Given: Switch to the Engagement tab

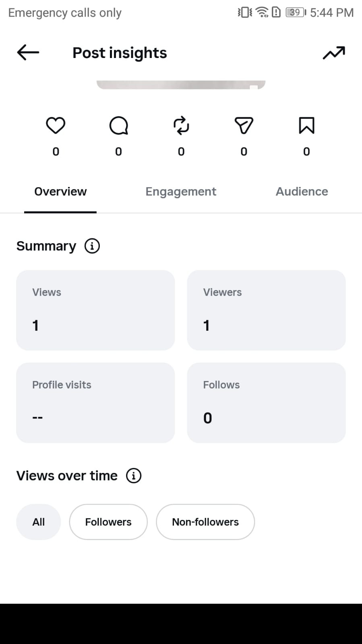Looking at the screenshot, I should point(181,192).
